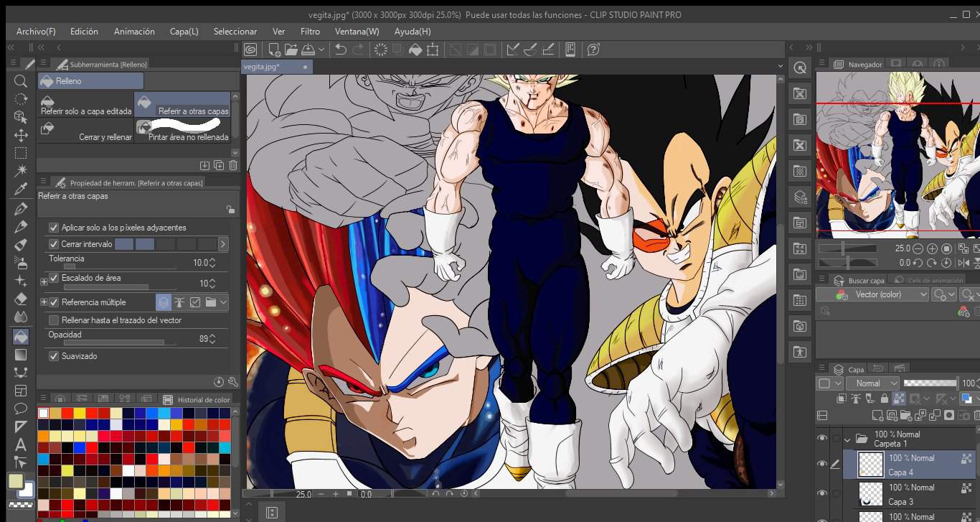Adjust the Tolerancia slider

[x=120, y=266]
